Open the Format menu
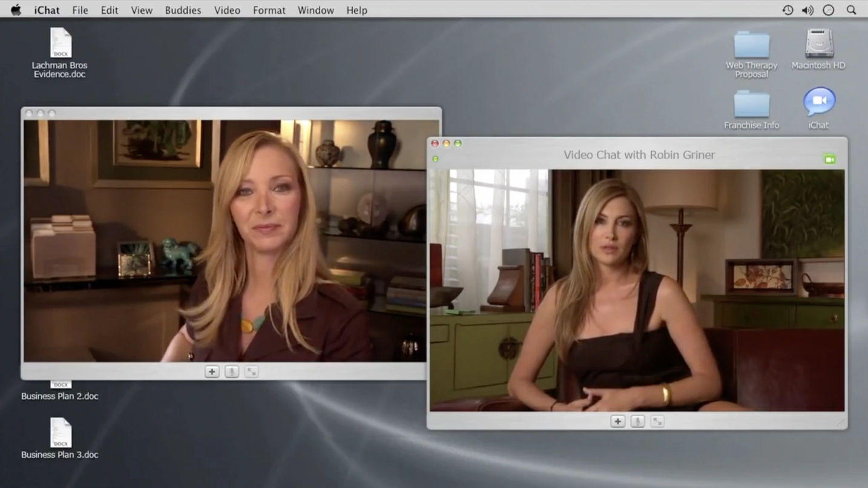 tap(269, 10)
